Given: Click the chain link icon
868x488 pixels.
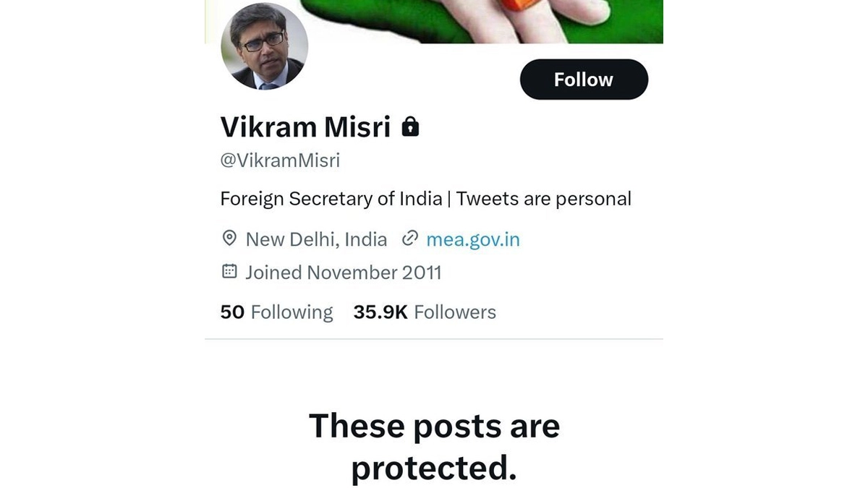Looking at the screenshot, I should coord(410,239).
